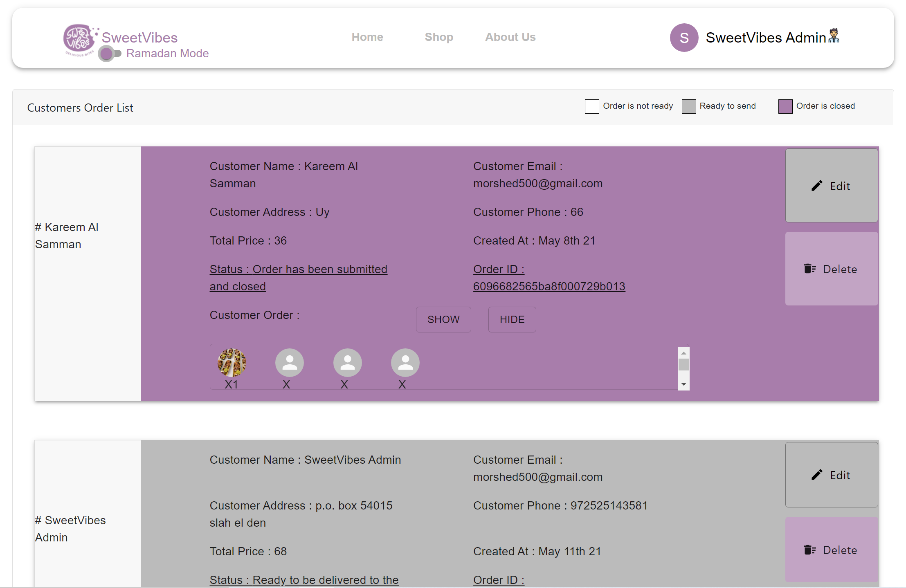Click the fourth placeholder person avatar
906x588 pixels.
pos(405,363)
